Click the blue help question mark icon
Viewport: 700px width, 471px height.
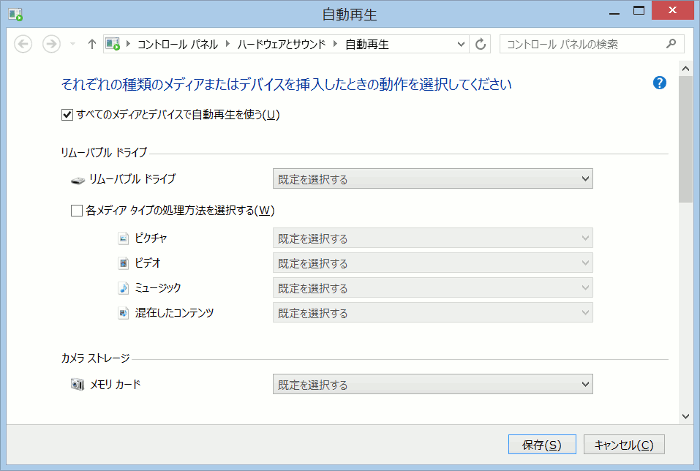click(659, 83)
